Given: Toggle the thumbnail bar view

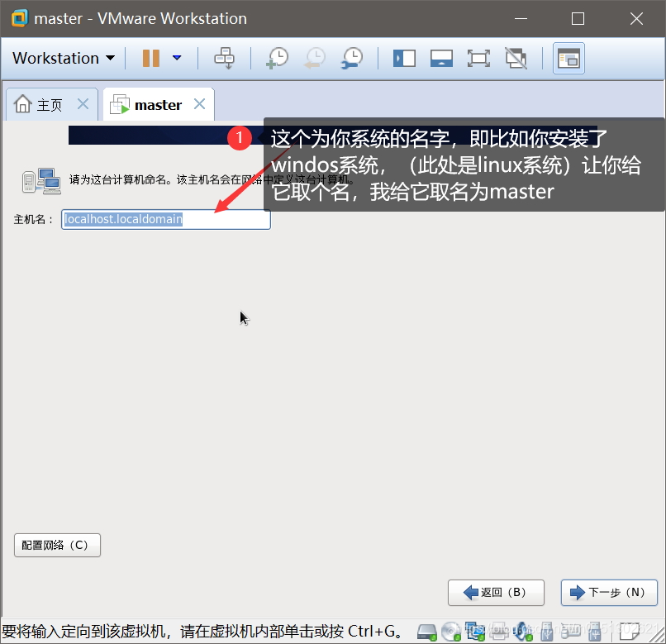Looking at the screenshot, I should [x=442, y=58].
